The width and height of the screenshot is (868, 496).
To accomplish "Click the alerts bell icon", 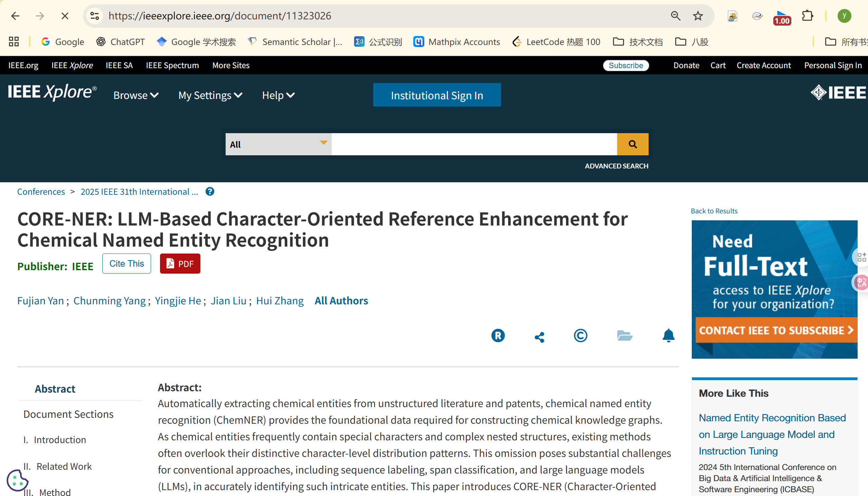I will (x=669, y=336).
